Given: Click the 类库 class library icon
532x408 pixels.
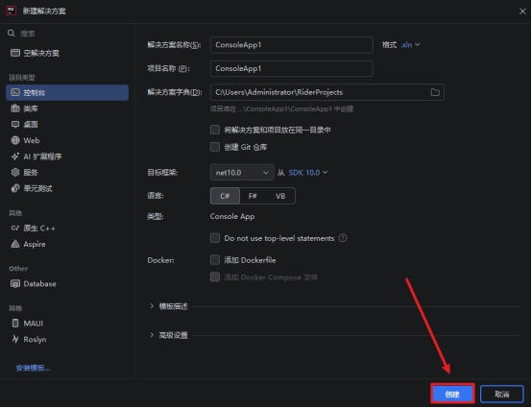Looking at the screenshot, I should tap(15, 108).
